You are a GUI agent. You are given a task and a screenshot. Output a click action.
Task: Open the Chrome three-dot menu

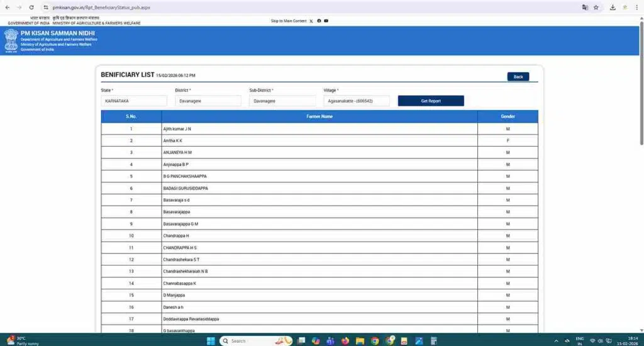[x=636, y=8]
